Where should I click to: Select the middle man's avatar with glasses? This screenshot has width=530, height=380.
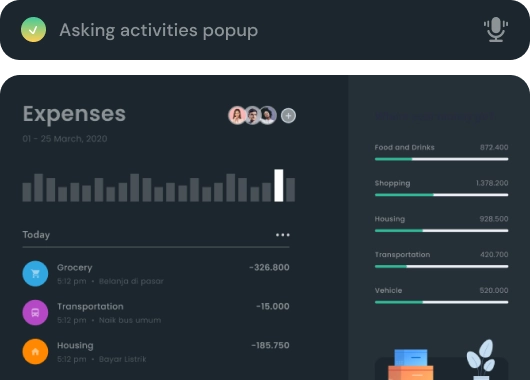coord(252,116)
